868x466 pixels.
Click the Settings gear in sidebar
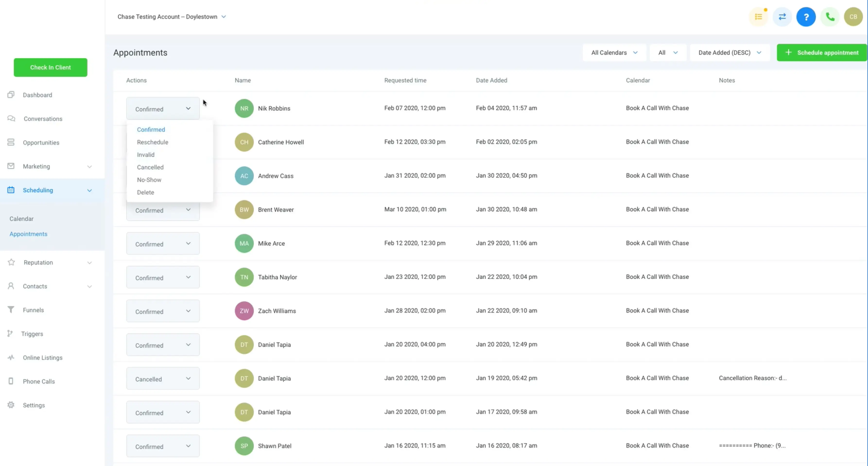11,405
